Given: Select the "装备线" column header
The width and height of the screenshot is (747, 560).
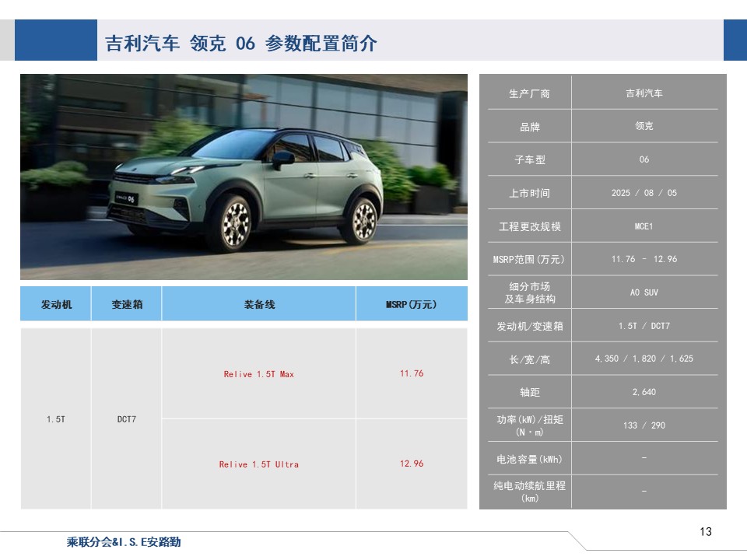Looking at the screenshot, I should pos(259,304).
